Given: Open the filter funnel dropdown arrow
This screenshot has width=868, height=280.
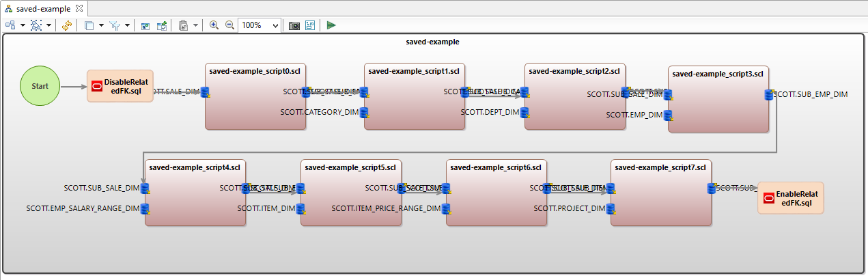Looking at the screenshot, I should (x=127, y=25).
